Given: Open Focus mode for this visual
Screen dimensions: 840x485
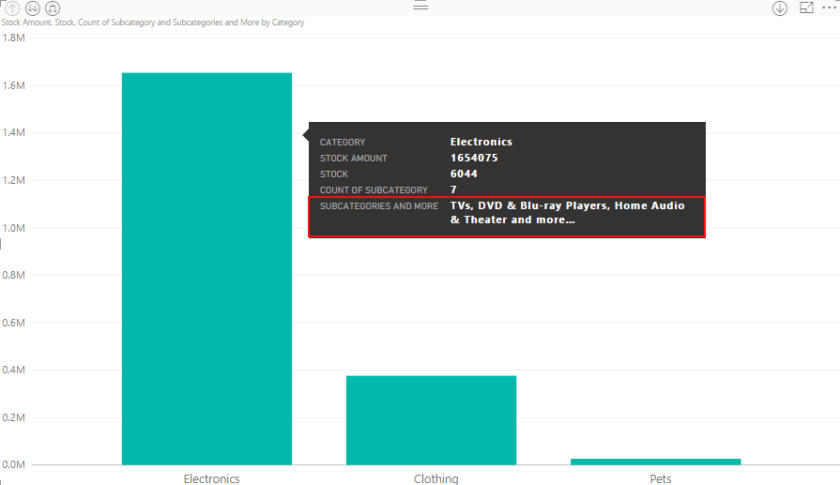Looking at the screenshot, I should click(x=807, y=8).
